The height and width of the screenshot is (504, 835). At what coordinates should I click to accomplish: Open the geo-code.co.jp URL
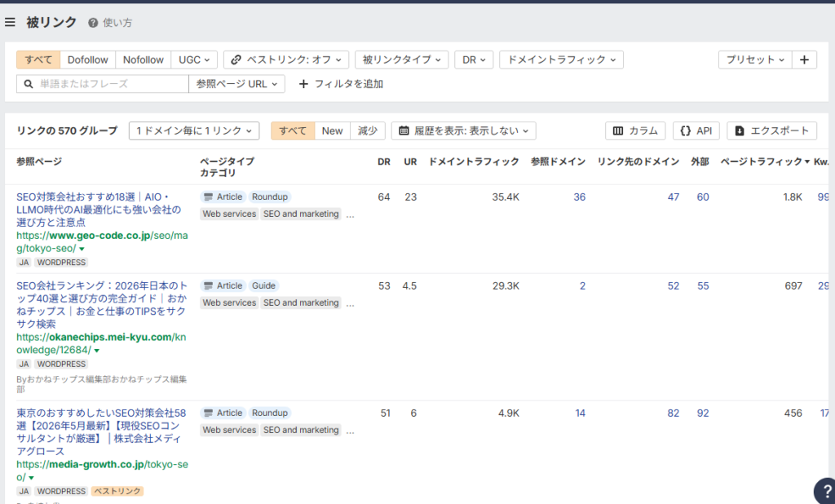tap(102, 242)
